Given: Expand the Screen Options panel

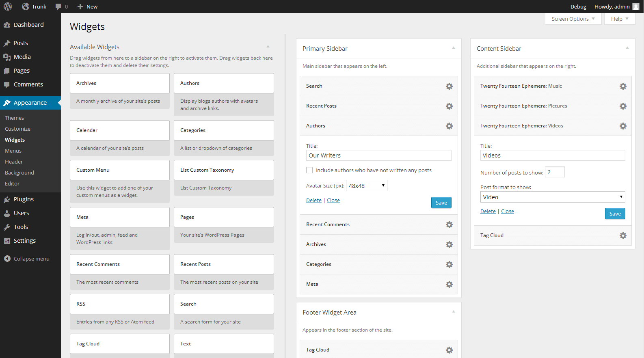Looking at the screenshot, I should click(573, 19).
